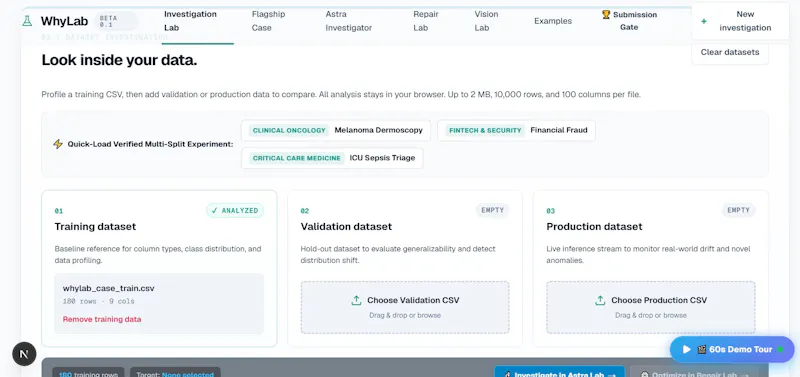The image size is (800, 377).
Task: Load the ICU Sepsis Triage experiment
Action: coord(332,158)
